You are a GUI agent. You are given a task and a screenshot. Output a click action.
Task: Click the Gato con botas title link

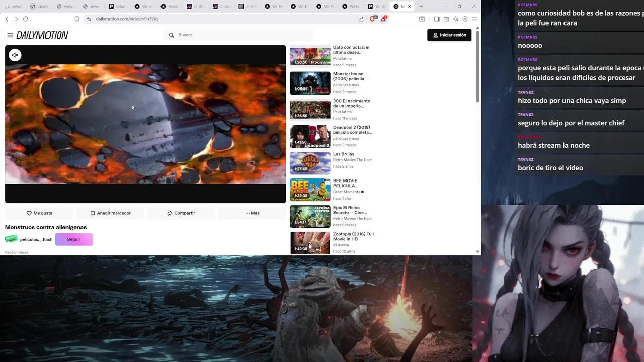click(x=351, y=50)
